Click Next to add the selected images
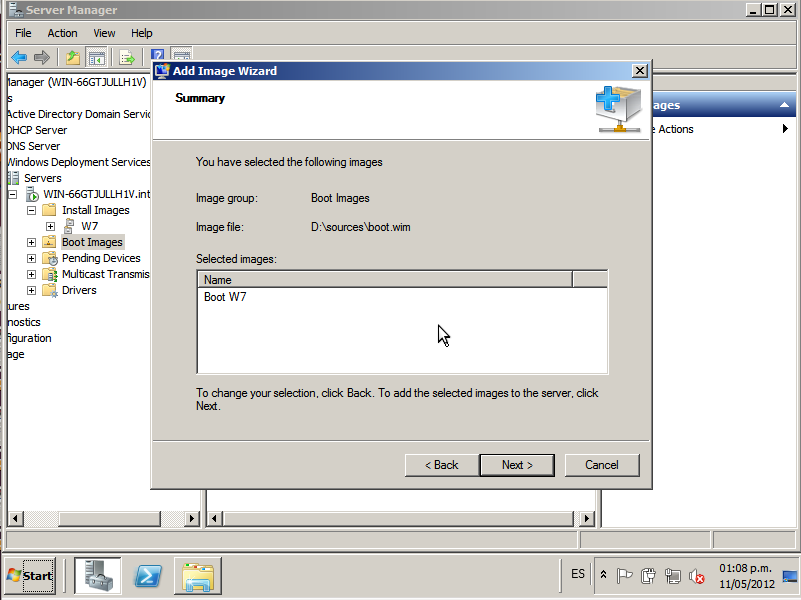The width and height of the screenshot is (801, 600). click(x=517, y=465)
